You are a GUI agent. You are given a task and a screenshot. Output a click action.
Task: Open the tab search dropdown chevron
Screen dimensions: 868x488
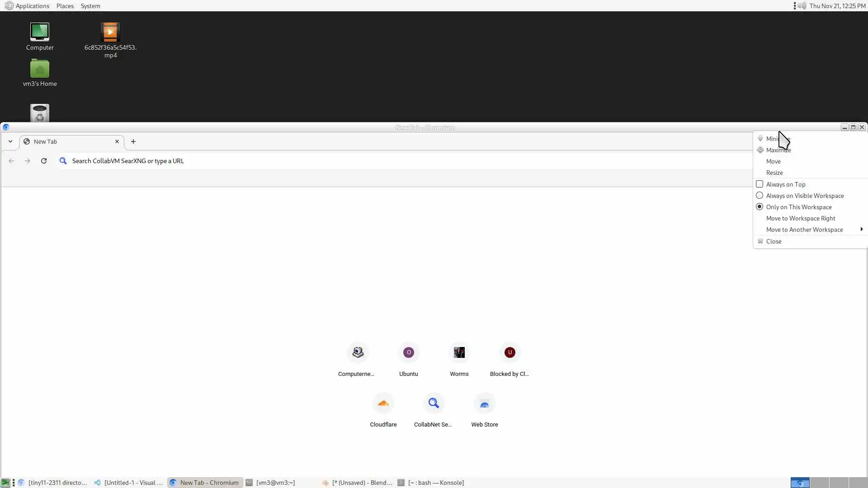pyautogui.click(x=10, y=141)
